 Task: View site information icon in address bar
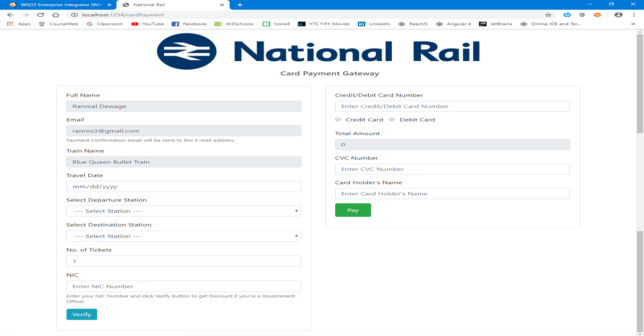pos(74,15)
